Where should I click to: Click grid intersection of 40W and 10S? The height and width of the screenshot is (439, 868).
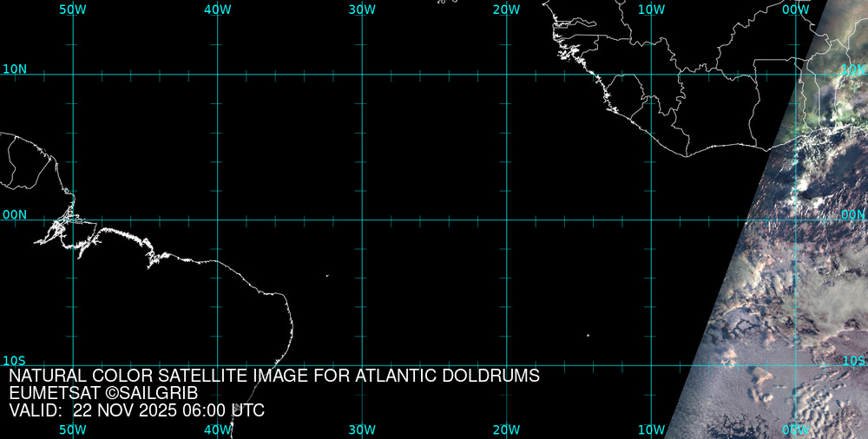click(218, 365)
